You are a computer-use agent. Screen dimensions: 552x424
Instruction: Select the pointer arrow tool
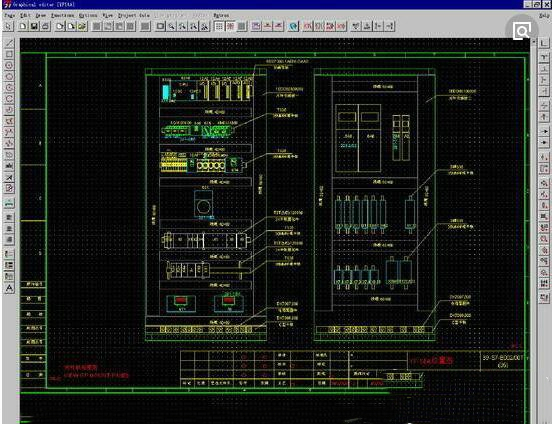tap(8, 26)
